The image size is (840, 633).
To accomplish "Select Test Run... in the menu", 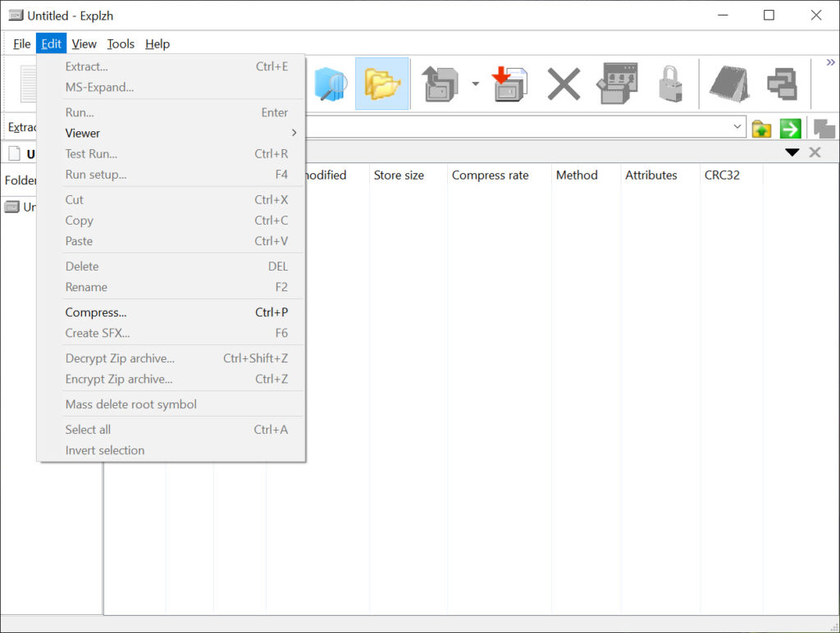I will pyautogui.click(x=171, y=154).
